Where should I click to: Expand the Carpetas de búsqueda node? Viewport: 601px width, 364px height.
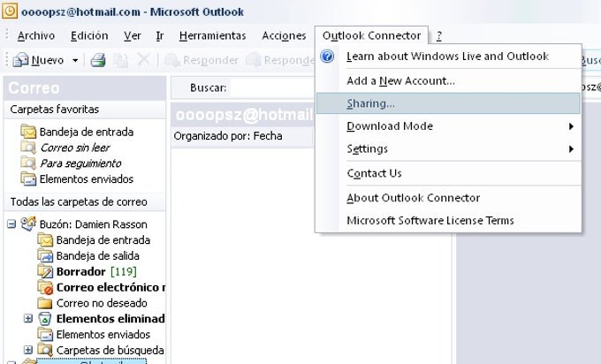(28, 350)
